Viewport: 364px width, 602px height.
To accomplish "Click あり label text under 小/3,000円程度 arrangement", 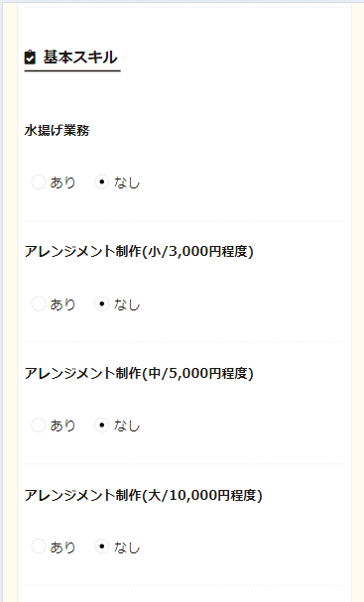I will point(62,304).
